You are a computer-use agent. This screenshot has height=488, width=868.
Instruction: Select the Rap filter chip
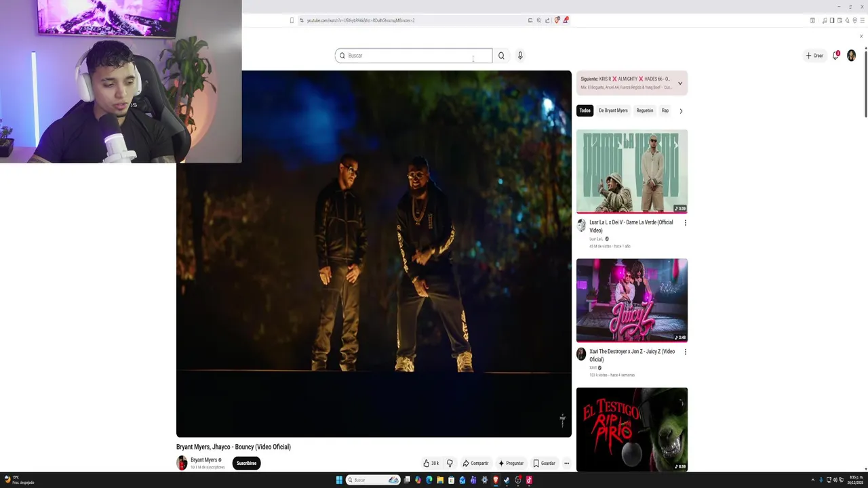665,110
